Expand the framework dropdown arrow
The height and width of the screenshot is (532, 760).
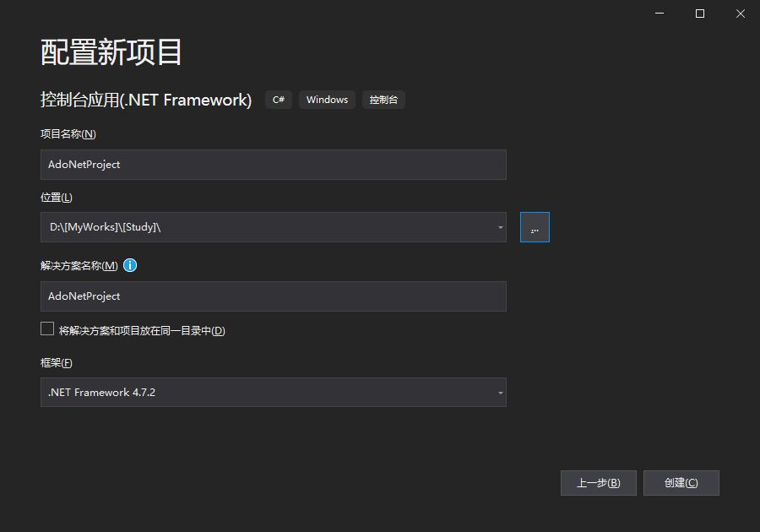tap(500, 393)
